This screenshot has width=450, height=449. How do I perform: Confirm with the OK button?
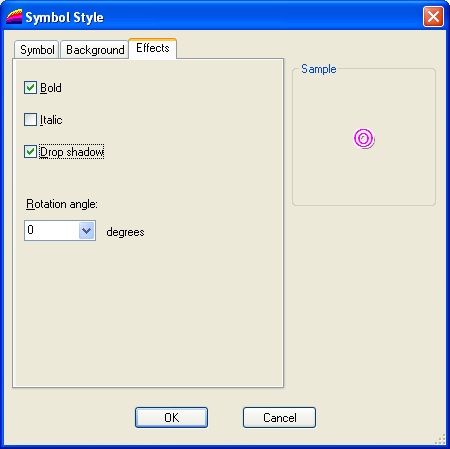click(171, 417)
